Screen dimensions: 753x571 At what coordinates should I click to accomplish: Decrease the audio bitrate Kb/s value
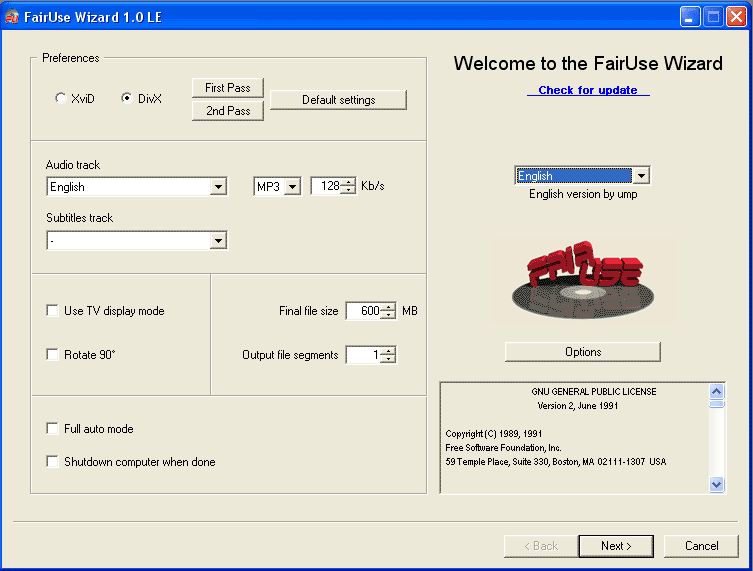click(349, 190)
